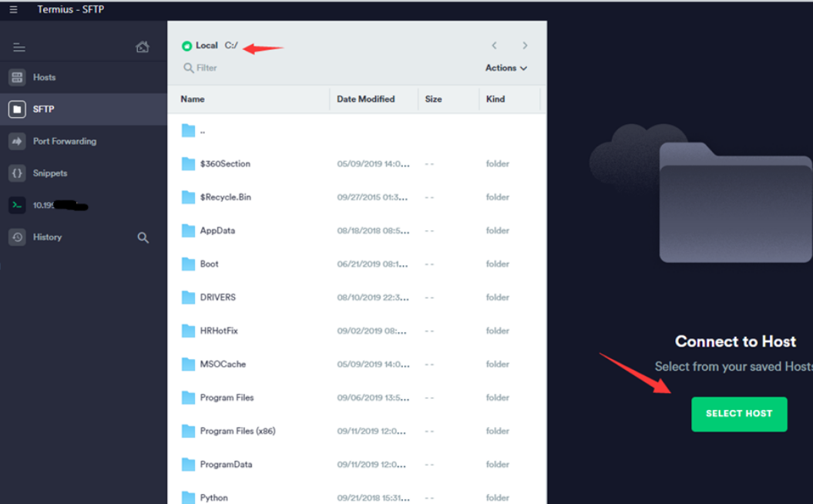Click the C:/ path field

tap(231, 45)
